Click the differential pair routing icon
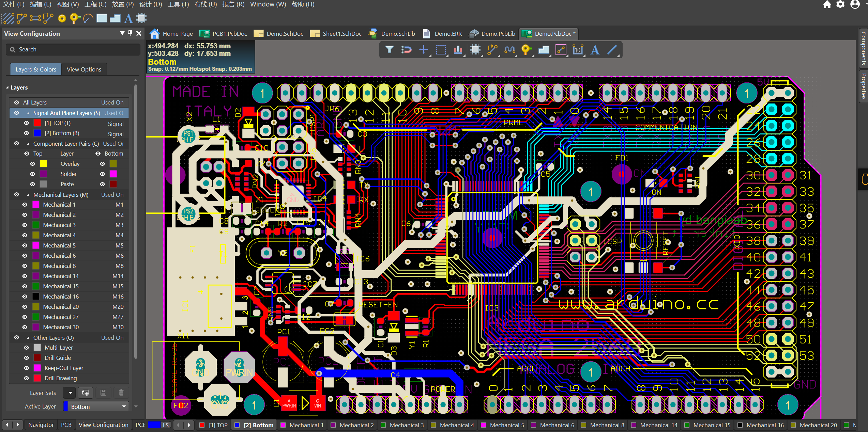Image resolution: width=868 pixels, height=432 pixels. point(35,18)
